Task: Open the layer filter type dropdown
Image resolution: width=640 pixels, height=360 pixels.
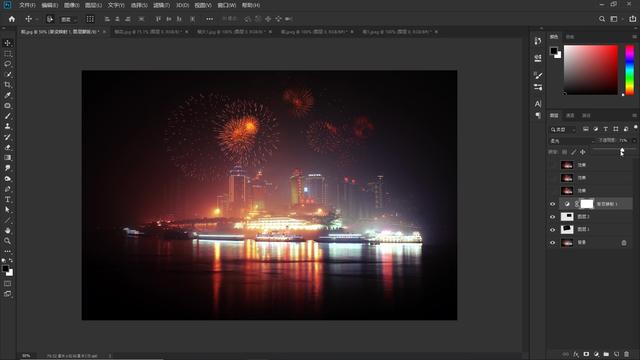Action: point(562,129)
